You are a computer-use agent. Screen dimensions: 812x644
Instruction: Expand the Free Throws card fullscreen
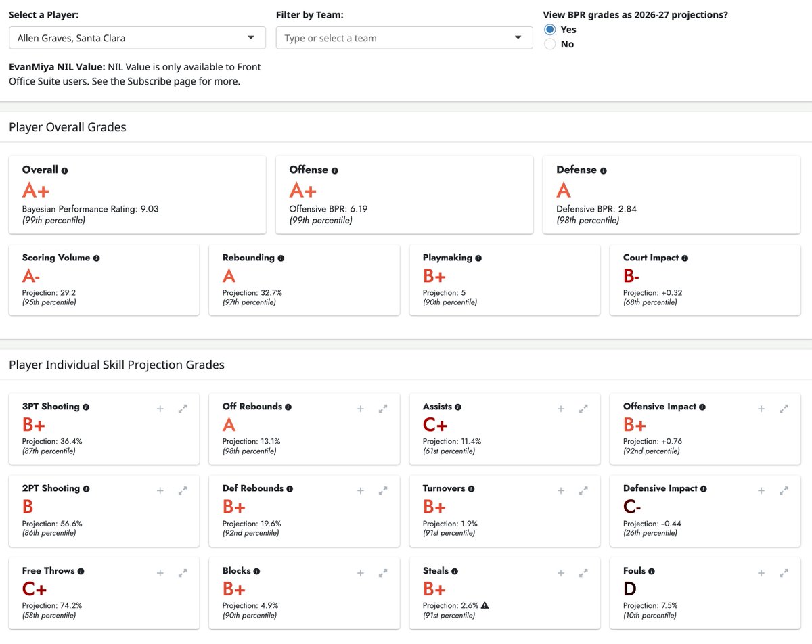coord(183,573)
